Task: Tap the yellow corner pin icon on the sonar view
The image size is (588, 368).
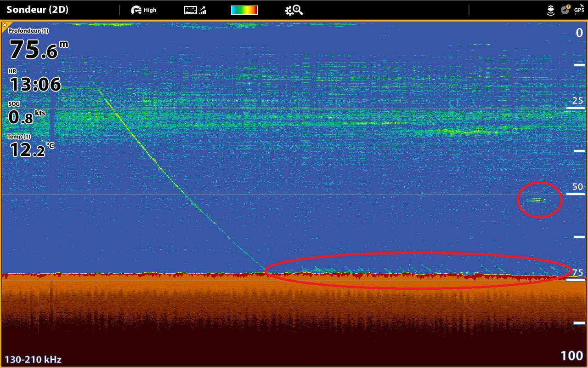Action: (x=6, y=27)
